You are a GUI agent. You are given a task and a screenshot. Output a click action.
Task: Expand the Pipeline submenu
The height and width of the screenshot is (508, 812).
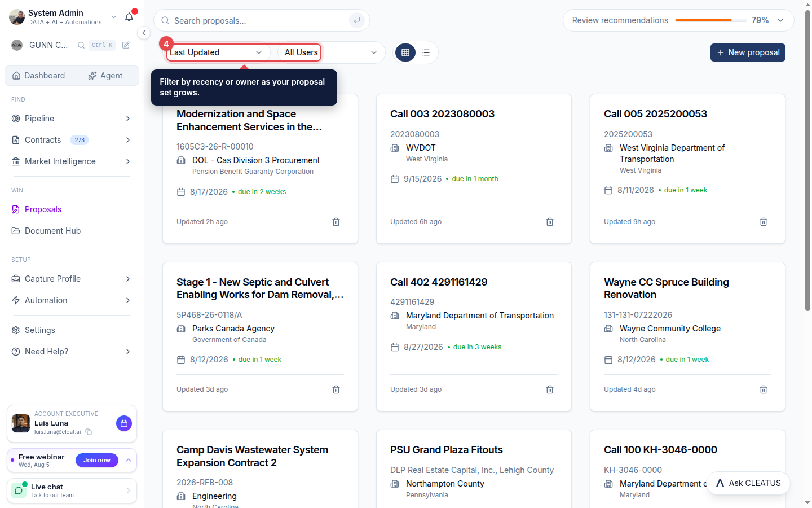tap(128, 119)
